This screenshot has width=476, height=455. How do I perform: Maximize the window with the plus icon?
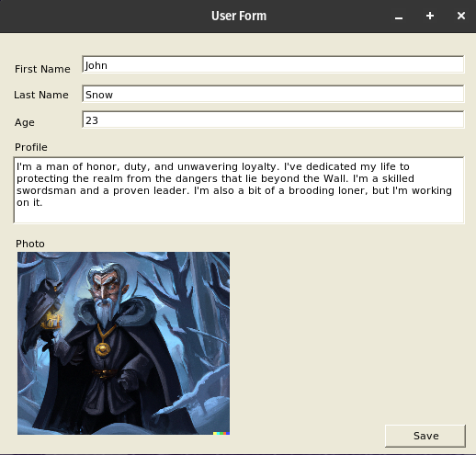430,16
